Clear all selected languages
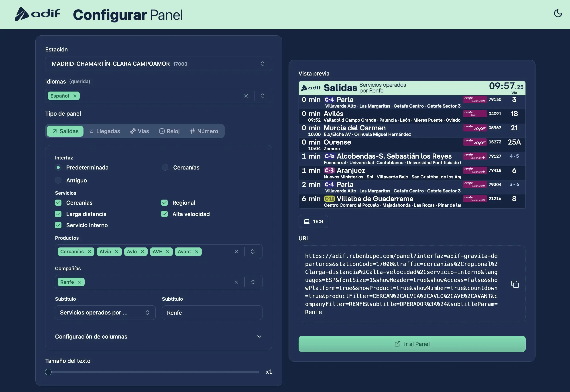Image resolution: width=570 pixels, height=392 pixels. point(246,96)
